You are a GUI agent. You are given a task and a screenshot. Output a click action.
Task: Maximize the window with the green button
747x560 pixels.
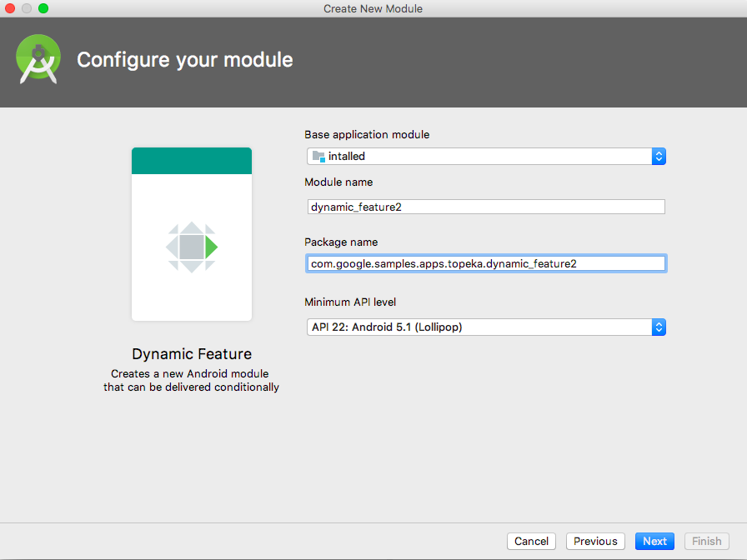pos(43,8)
